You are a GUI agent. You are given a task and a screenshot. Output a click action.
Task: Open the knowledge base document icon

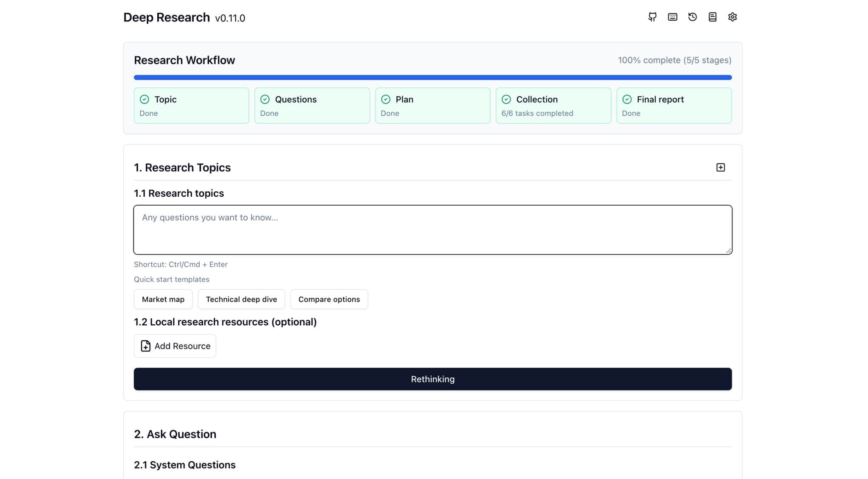tap(712, 17)
